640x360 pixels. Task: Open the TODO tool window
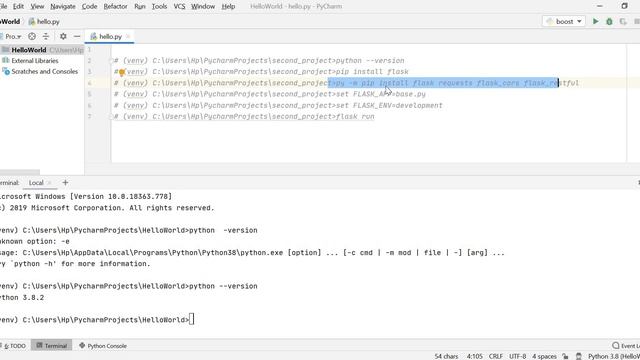coord(14,346)
